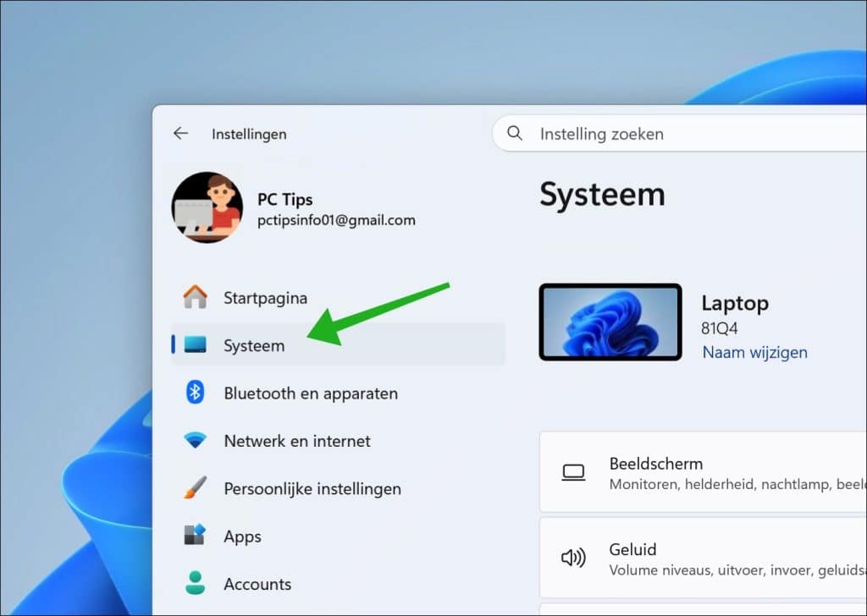Click the Wi-Fi network icon

(195, 440)
